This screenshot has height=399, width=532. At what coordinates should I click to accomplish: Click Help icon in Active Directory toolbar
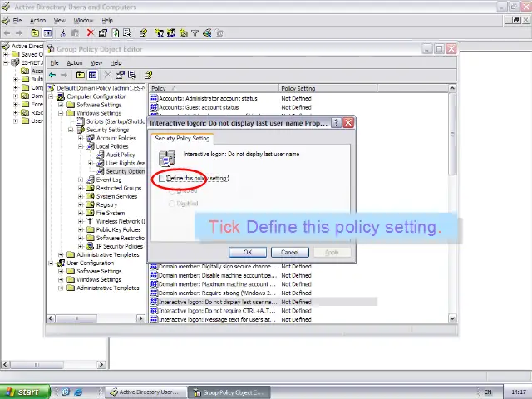point(143,33)
